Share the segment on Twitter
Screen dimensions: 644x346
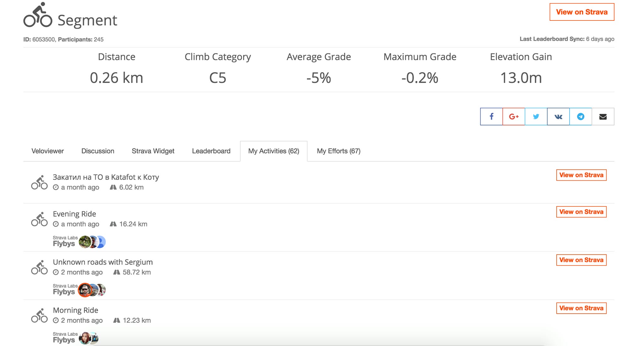536,117
